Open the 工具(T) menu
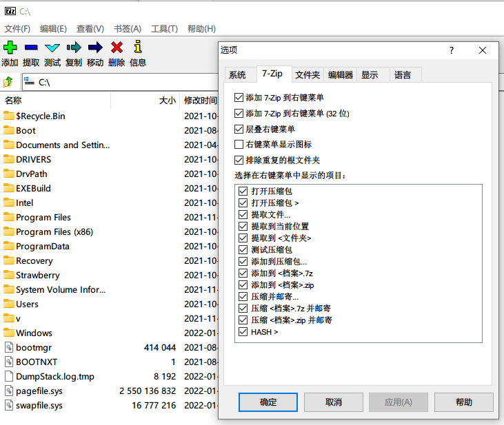504x425 pixels. tap(164, 29)
